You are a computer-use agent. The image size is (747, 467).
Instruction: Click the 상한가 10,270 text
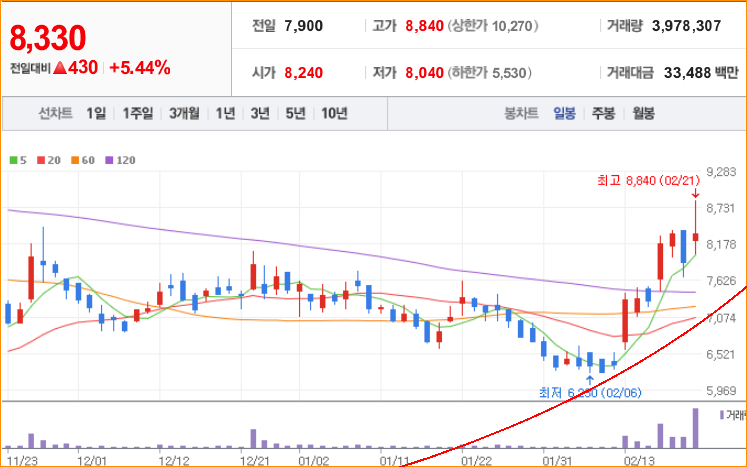coord(493,26)
